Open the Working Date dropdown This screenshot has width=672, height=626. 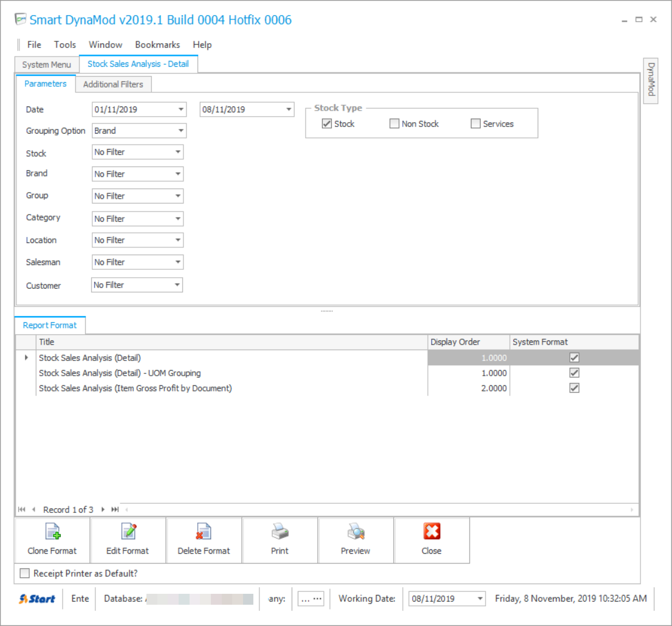pyautogui.click(x=480, y=599)
